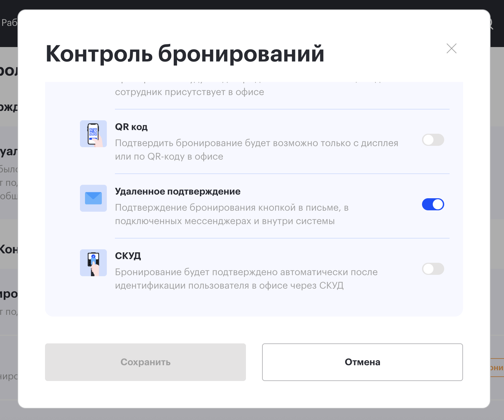Click the text сотрудник присутствует в офисе
Viewport: 504px width, 420px height.
pyautogui.click(x=190, y=92)
